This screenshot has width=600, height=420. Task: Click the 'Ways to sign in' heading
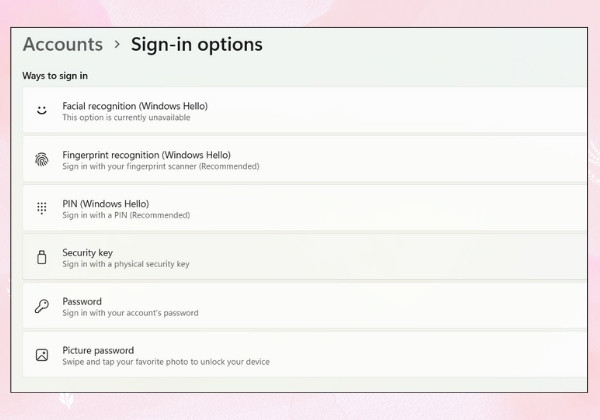[x=55, y=76]
